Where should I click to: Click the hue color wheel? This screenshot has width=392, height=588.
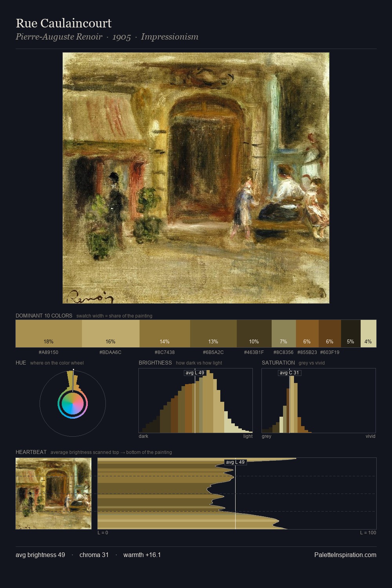click(73, 403)
